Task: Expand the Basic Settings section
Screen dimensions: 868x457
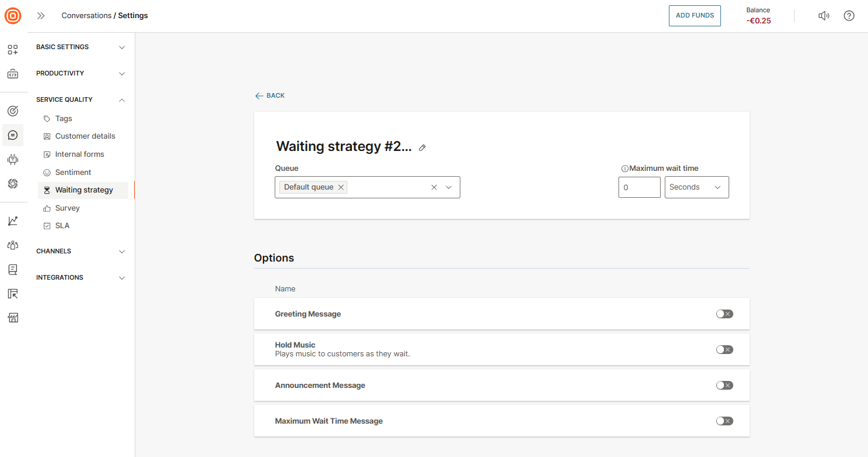Action: click(x=81, y=47)
